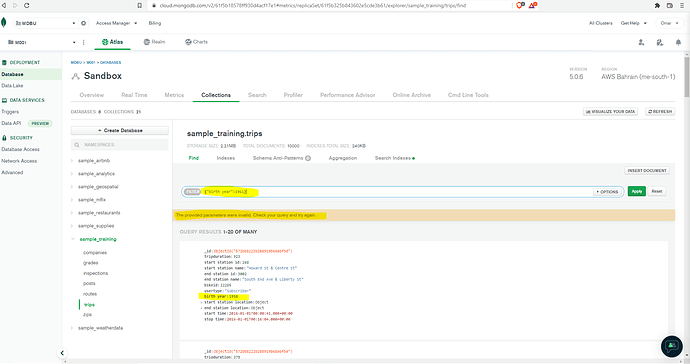The height and width of the screenshot is (364, 690).
Task: Open Aggregation tab
Action: pyautogui.click(x=343, y=158)
